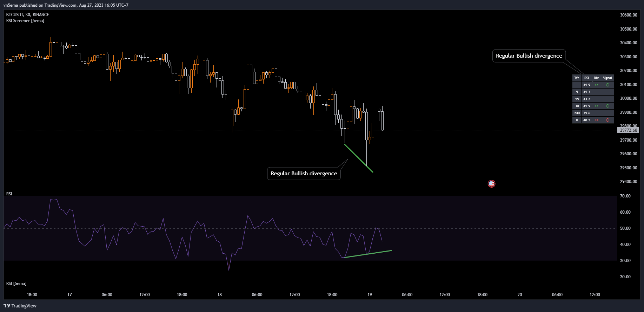The width and height of the screenshot is (644, 312).
Task: Click the Div. column header in the screener table
Action: coord(596,78)
